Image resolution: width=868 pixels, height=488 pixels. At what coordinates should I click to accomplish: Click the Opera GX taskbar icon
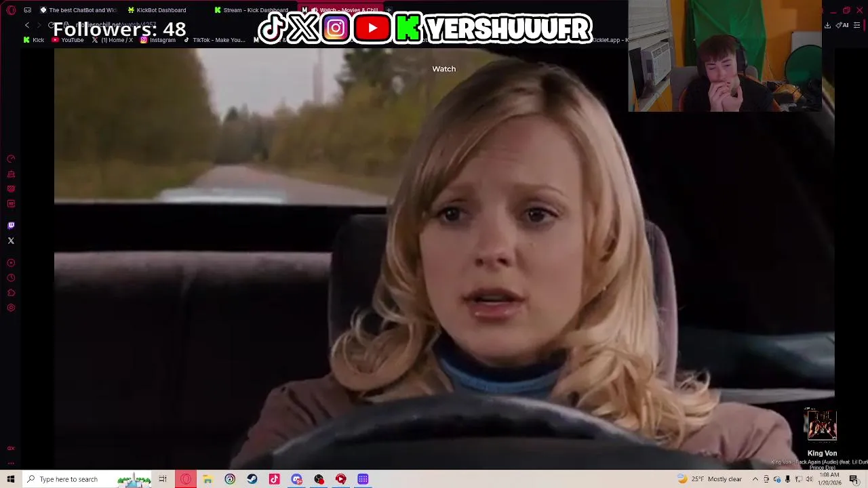tap(186, 479)
